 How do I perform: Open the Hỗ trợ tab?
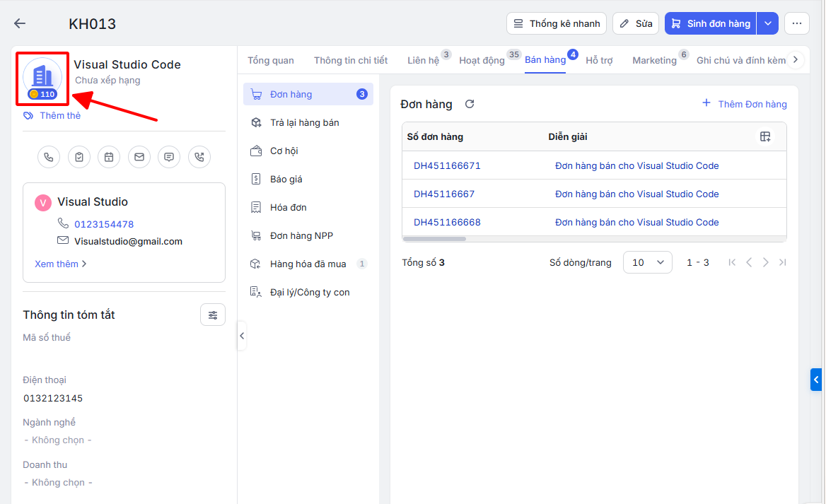pos(599,61)
